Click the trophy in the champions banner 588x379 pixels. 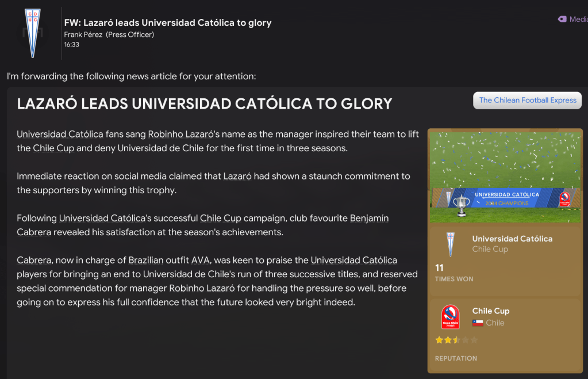coord(460,205)
